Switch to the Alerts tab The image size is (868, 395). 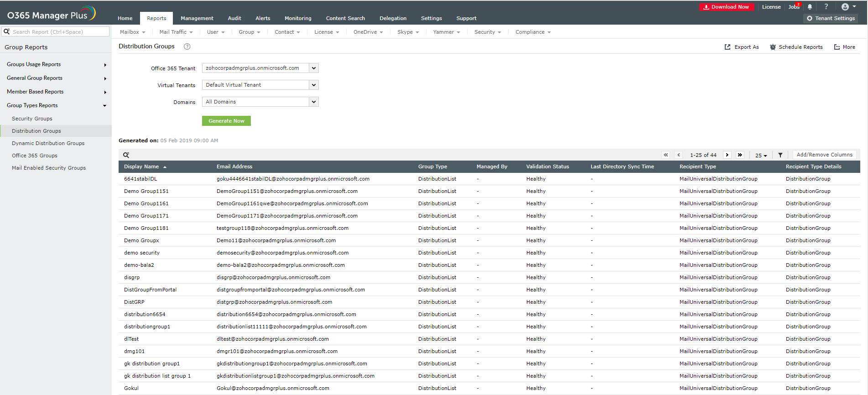(263, 18)
